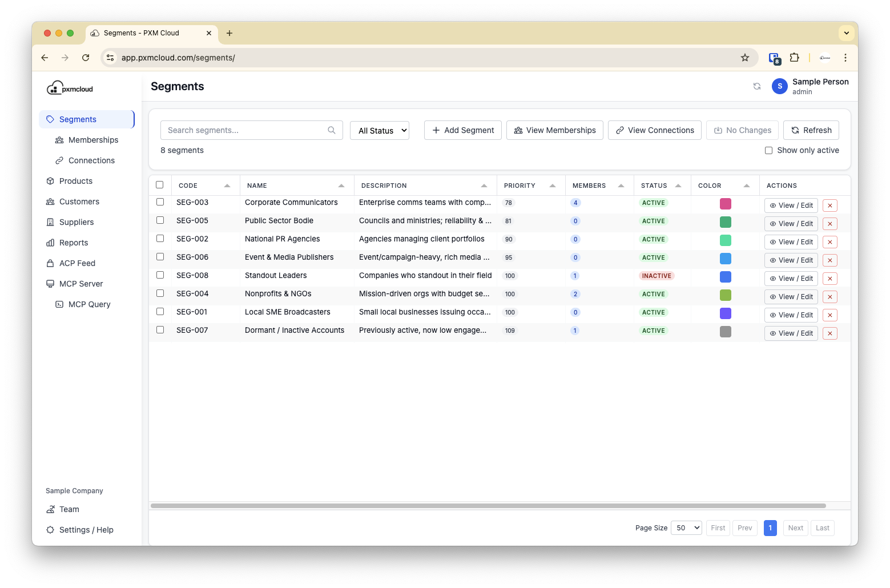The height and width of the screenshot is (588, 890).
Task: Click the View Memberships button
Action: [x=555, y=130]
